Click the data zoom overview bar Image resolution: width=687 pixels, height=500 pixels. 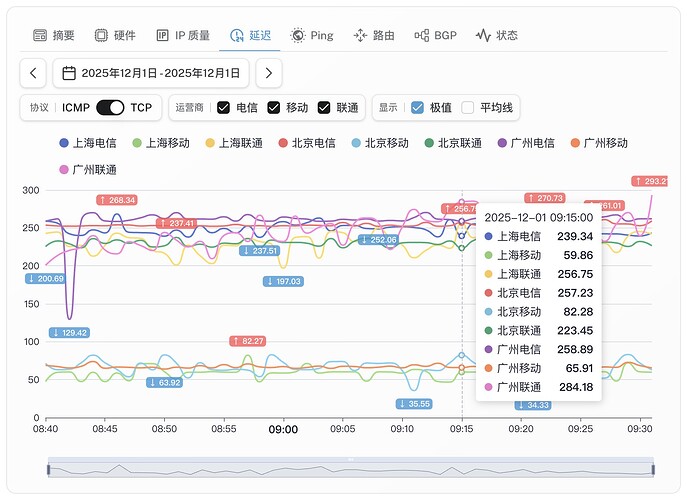tap(351, 468)
